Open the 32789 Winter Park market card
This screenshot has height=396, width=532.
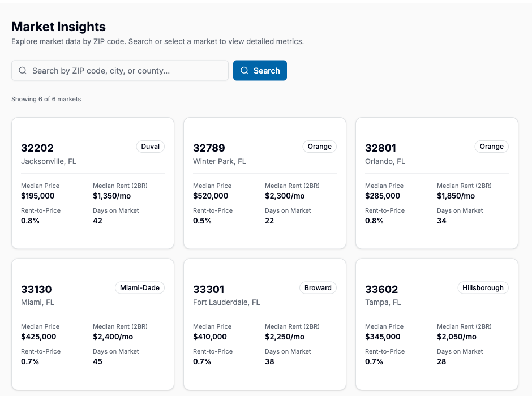264,183
